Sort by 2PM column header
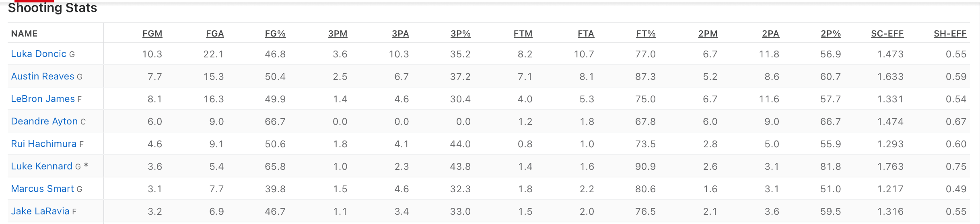 (708, 34)
